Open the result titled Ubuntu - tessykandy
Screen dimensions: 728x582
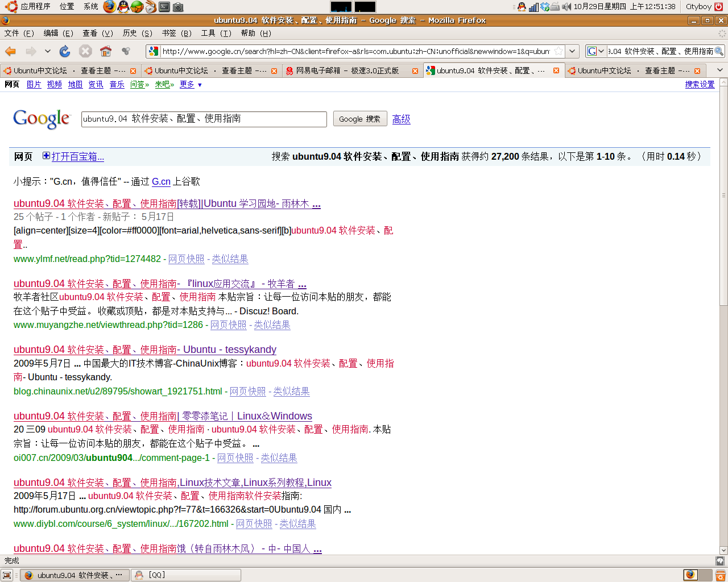coord(145,350)
